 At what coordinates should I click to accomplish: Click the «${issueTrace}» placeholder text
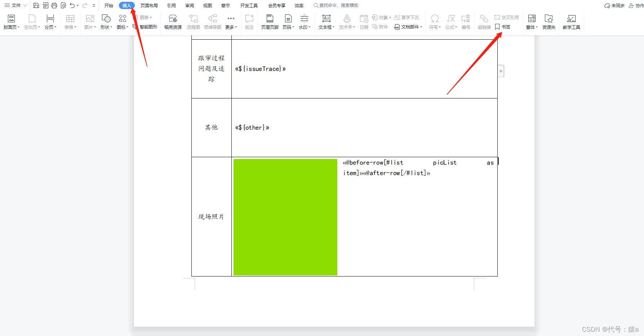pyautogui.click(x=260, y=69)
